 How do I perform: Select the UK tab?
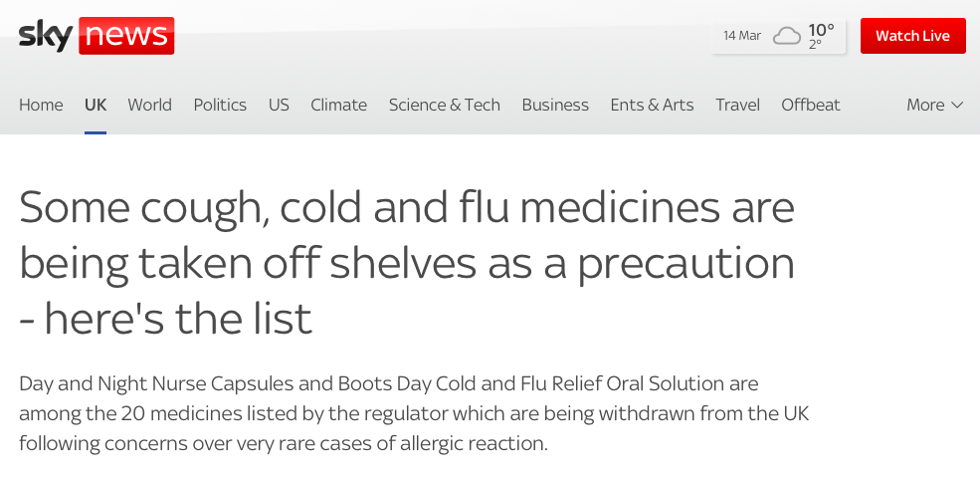96,105
